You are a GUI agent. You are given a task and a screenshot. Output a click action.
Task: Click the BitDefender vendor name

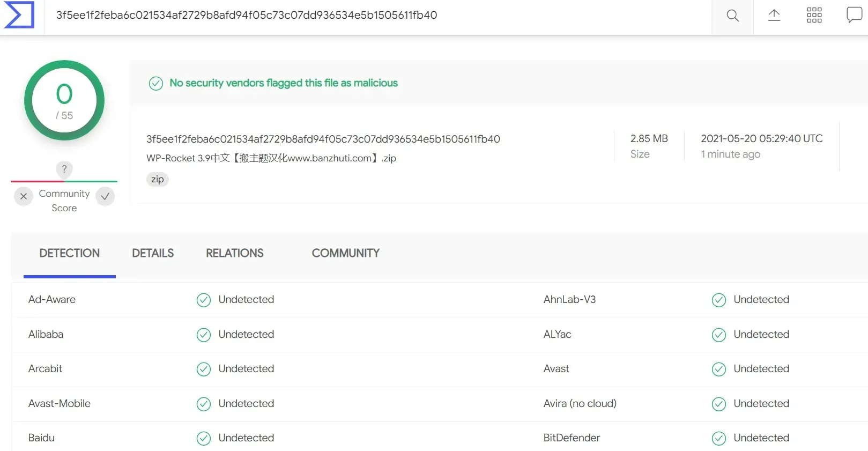572,438
